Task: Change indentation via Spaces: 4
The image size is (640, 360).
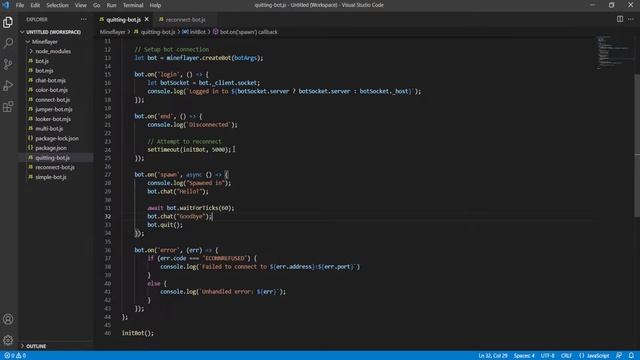Action: [524, 356]
